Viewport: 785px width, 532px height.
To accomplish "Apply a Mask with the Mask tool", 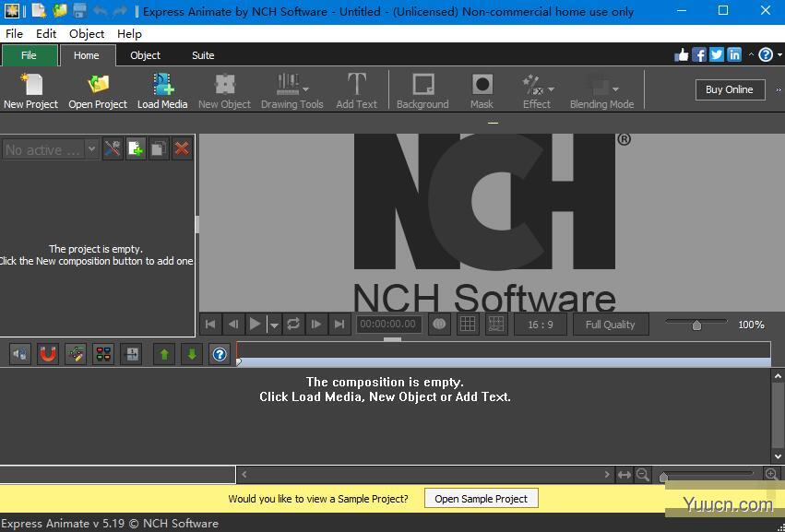I will click(482, 89).
